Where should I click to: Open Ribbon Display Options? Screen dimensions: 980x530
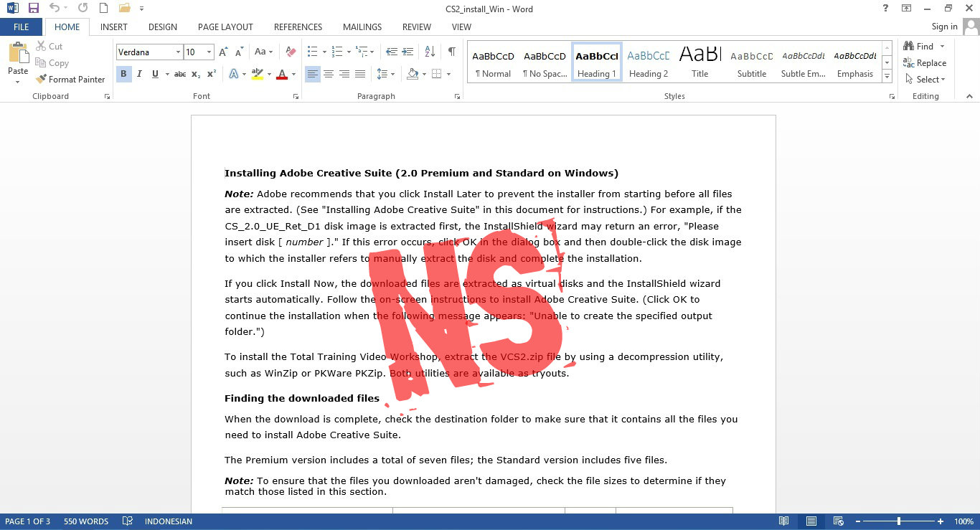pyautogui.click(x=907, y=8)
